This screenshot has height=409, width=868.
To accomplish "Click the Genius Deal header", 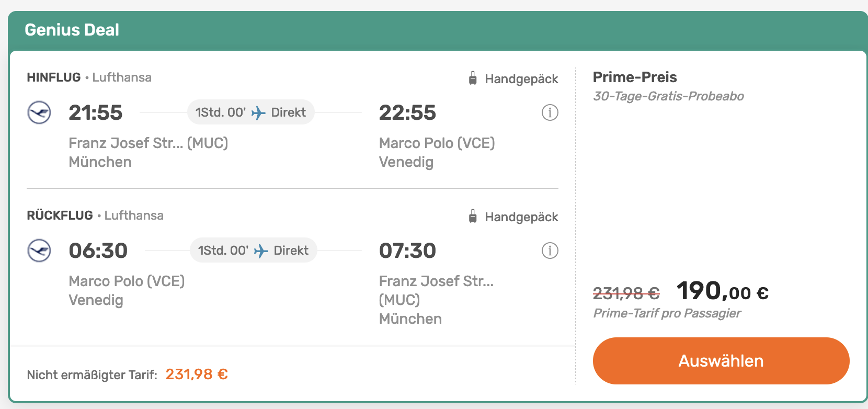I will coord(72,30).
